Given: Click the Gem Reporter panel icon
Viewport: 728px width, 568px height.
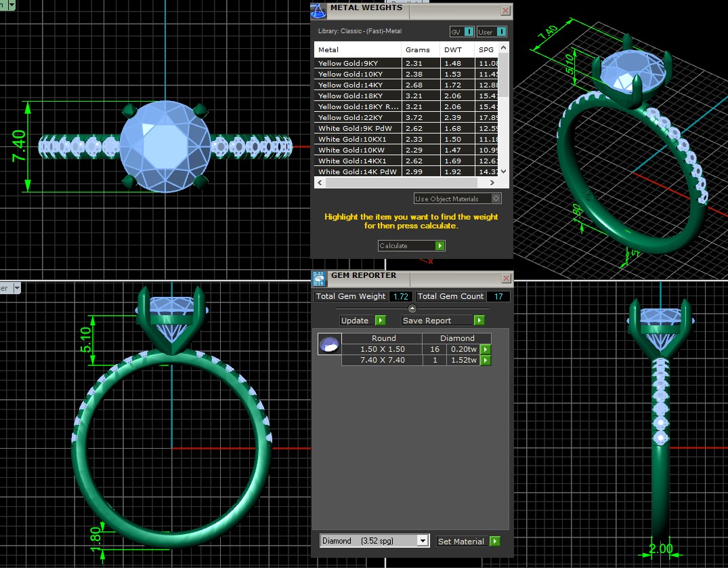Looking at the screenshot, I should (x=318, y=278).
